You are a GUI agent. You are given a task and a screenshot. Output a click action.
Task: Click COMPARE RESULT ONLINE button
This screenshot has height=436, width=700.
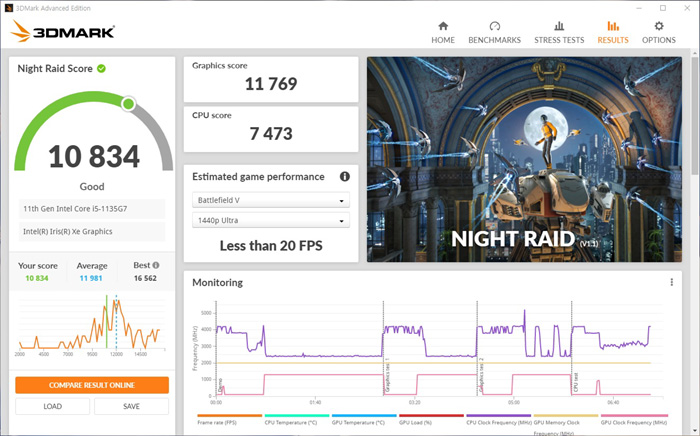(x=92, y=385)
